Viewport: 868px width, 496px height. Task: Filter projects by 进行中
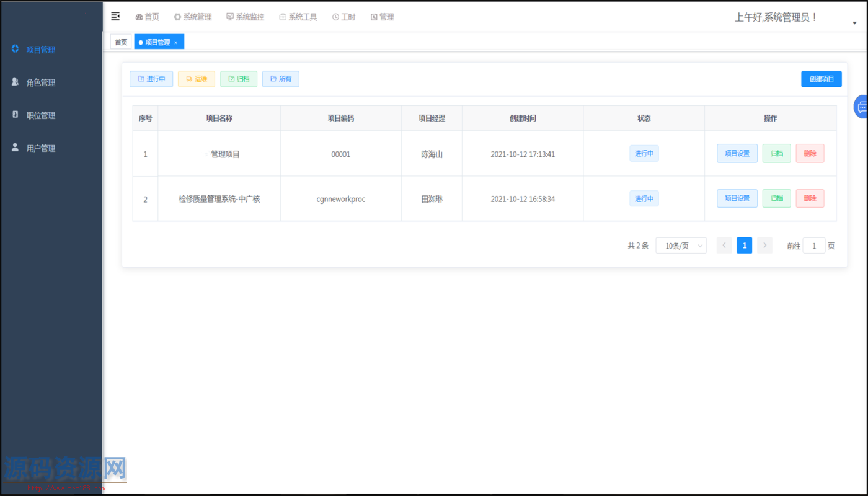(151, 79)
